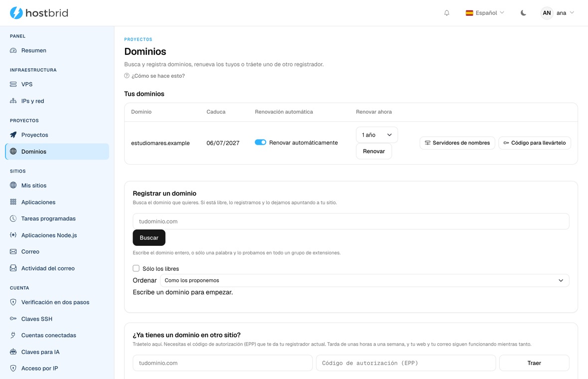Click the 06/07/2027 expiry date
Screen dimensions: 588x379
tap(223, 143)
